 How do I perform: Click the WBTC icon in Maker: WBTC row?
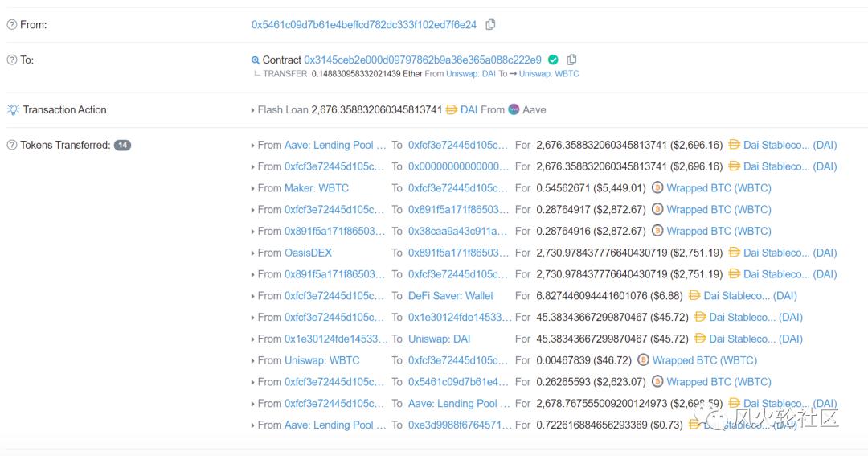[x=657, y=188]
